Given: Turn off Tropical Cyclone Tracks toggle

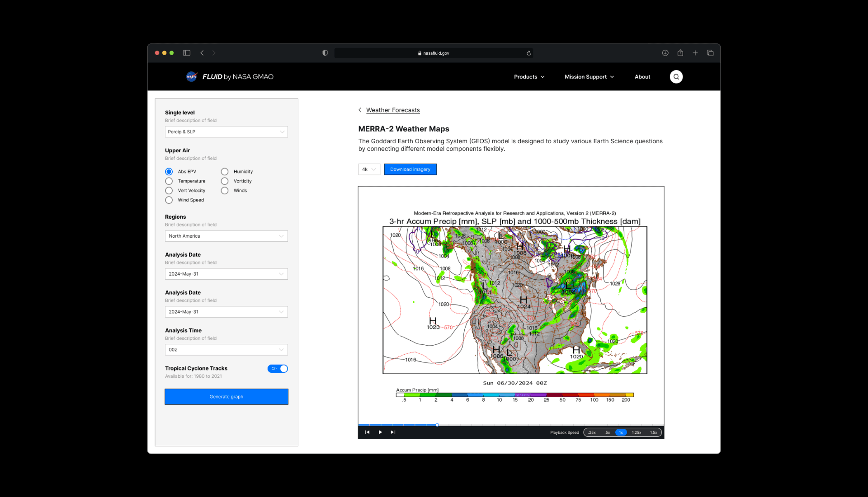Looking at the screenshot, I should (x=278, y=369).
